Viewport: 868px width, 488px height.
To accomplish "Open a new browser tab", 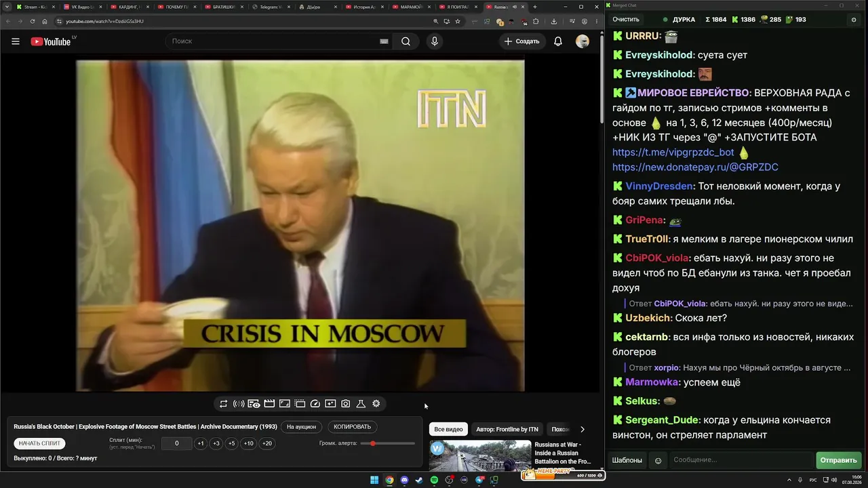I will [x=535, y=7].
